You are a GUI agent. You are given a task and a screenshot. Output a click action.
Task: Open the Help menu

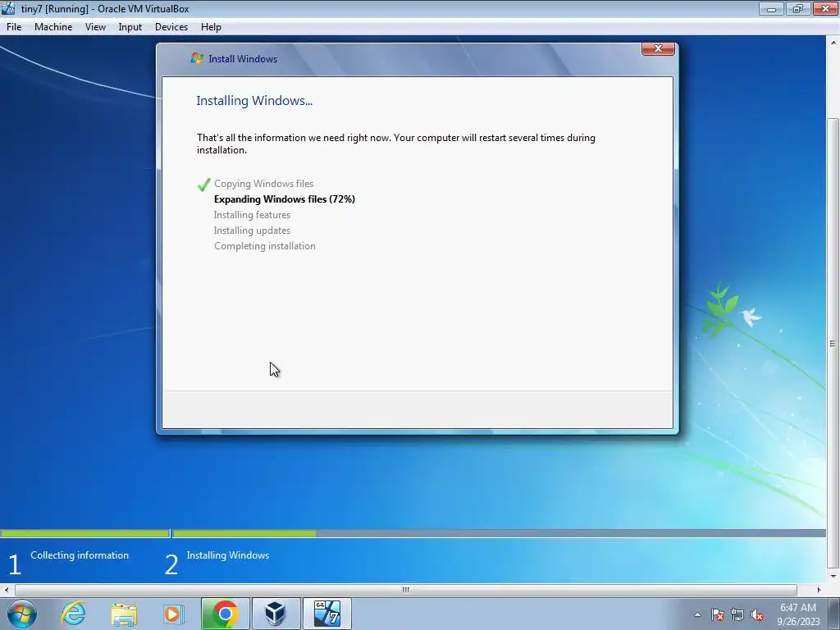coord(211,27)
